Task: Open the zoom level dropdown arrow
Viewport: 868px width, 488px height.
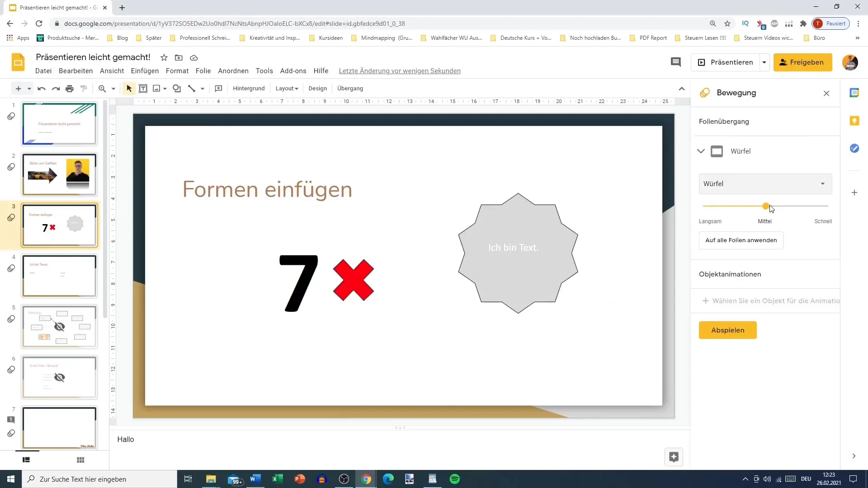Action: pyautogui.click(x=113, y=89)
